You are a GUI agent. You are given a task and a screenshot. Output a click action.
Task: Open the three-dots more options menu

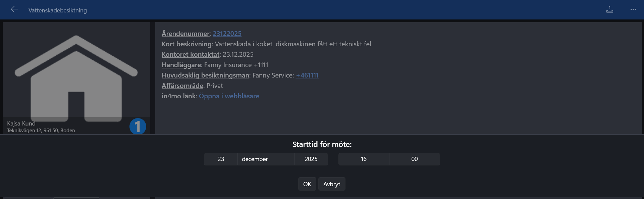pos(633,10)
